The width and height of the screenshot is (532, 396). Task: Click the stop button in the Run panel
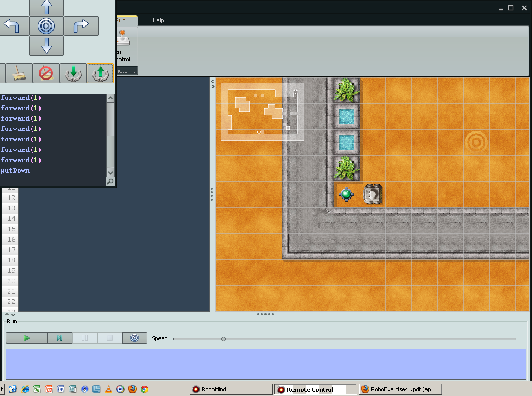[x=110, y=338]
